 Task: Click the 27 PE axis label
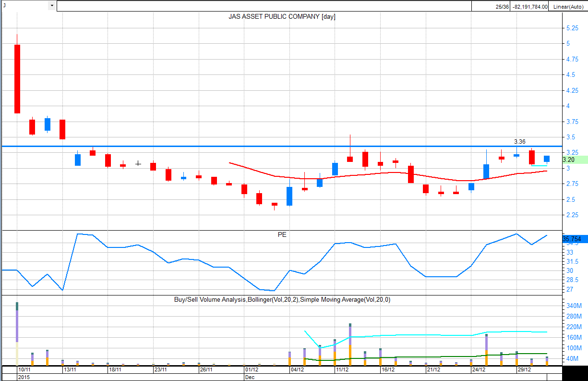(570, 290)
